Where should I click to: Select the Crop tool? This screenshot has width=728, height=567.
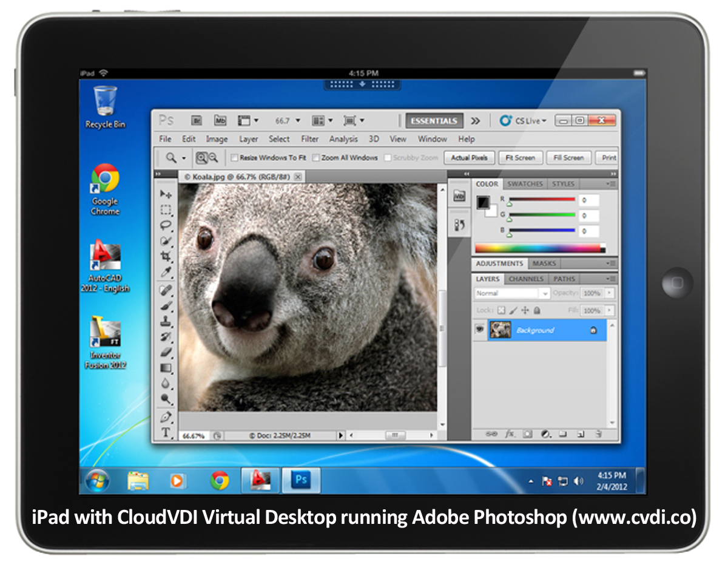point(166,256)
